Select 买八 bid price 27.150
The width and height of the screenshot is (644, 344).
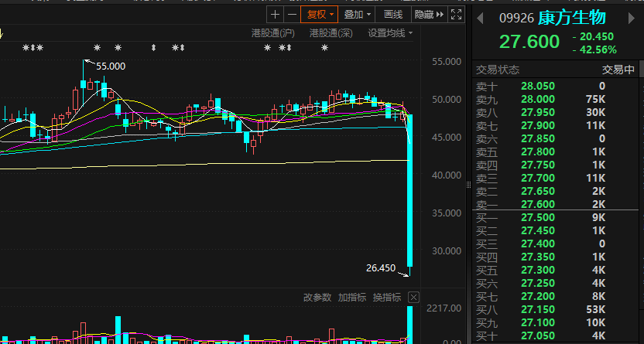pos(538,309)
